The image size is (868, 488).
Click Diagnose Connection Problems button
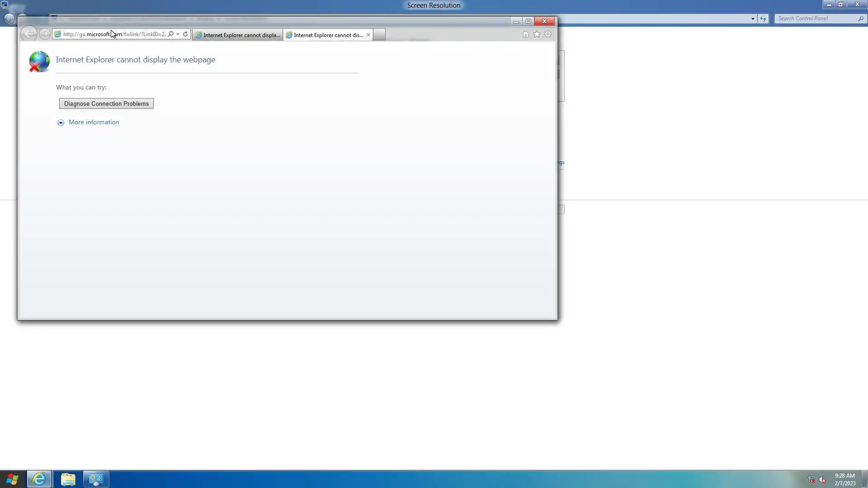point(106,103)
